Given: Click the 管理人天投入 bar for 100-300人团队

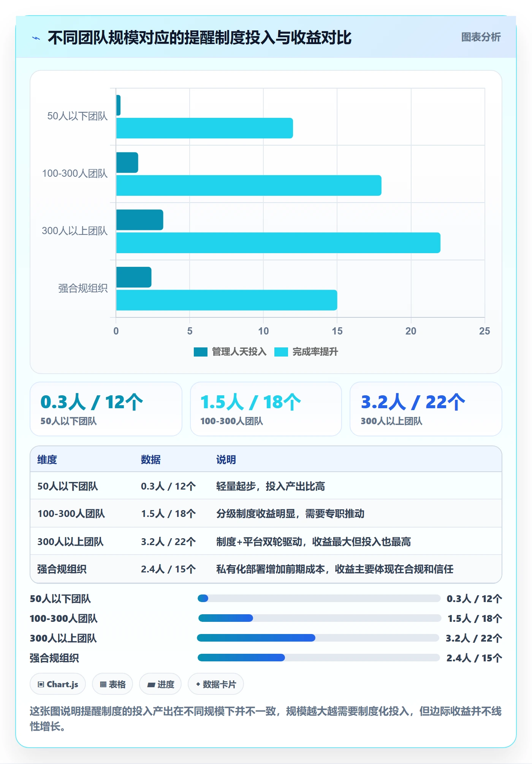Looking at the screenshot, I should tap(127, 163).
